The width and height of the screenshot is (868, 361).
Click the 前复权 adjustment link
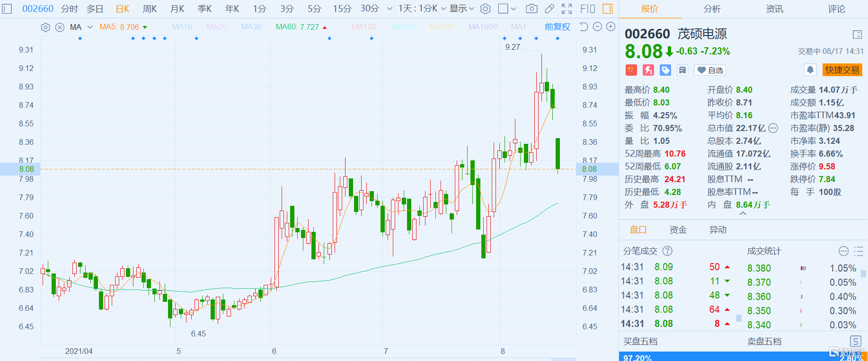(x=557, y=27)
